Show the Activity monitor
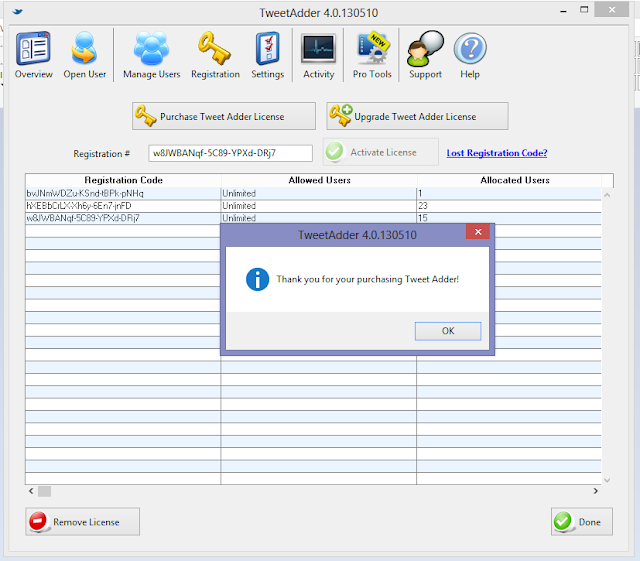The width and height of the screenshot is (640, 561). pyautogui.click(x=318, y=55)
